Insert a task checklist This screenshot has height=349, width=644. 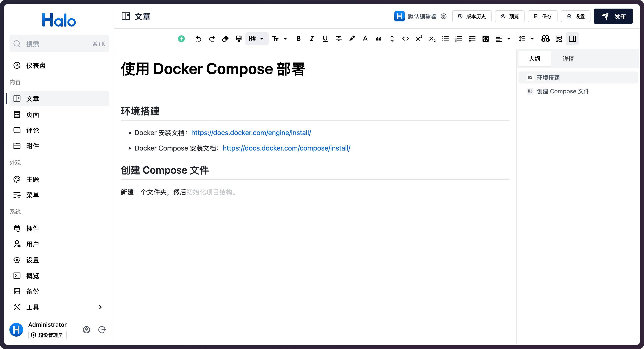click(x=472, y=39)
